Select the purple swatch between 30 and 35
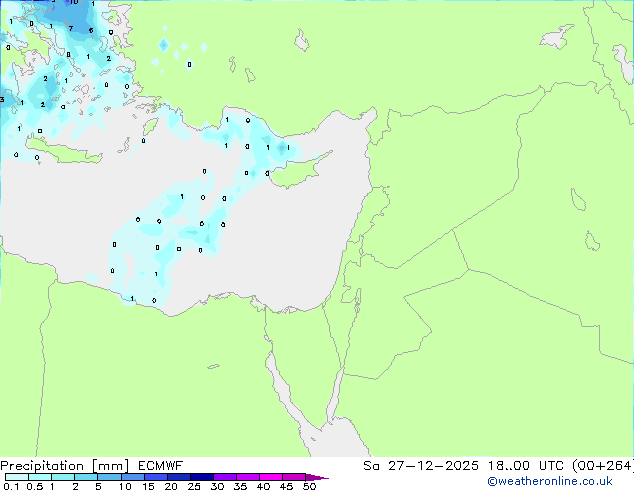The width and height of the screenshot is (634, 490). point(225,477)
